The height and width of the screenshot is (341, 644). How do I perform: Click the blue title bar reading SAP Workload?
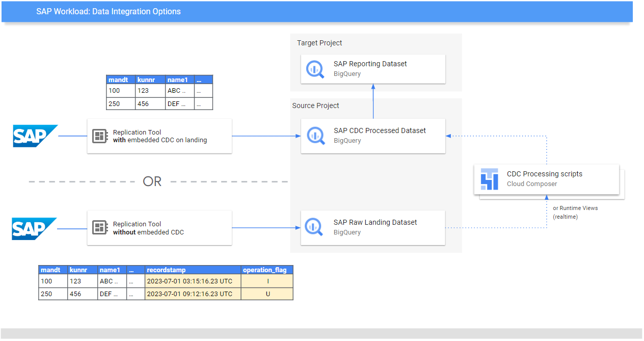pyautogui.click(x=109, y=11)
